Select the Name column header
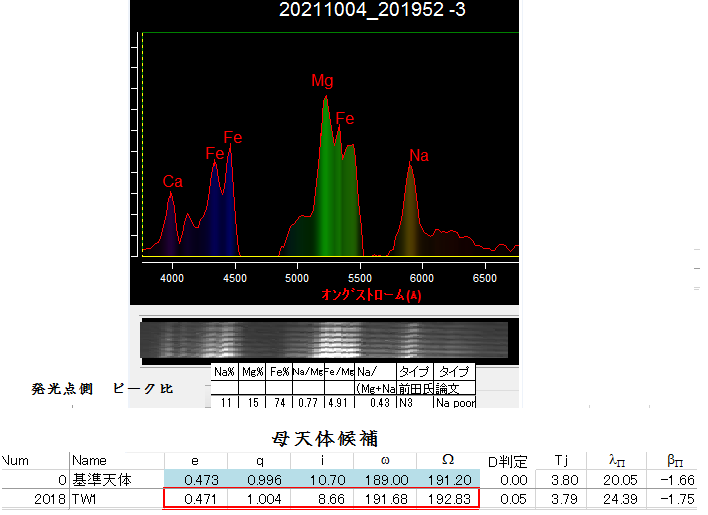This screenshot has height=515, width=708. click(89, 460)
